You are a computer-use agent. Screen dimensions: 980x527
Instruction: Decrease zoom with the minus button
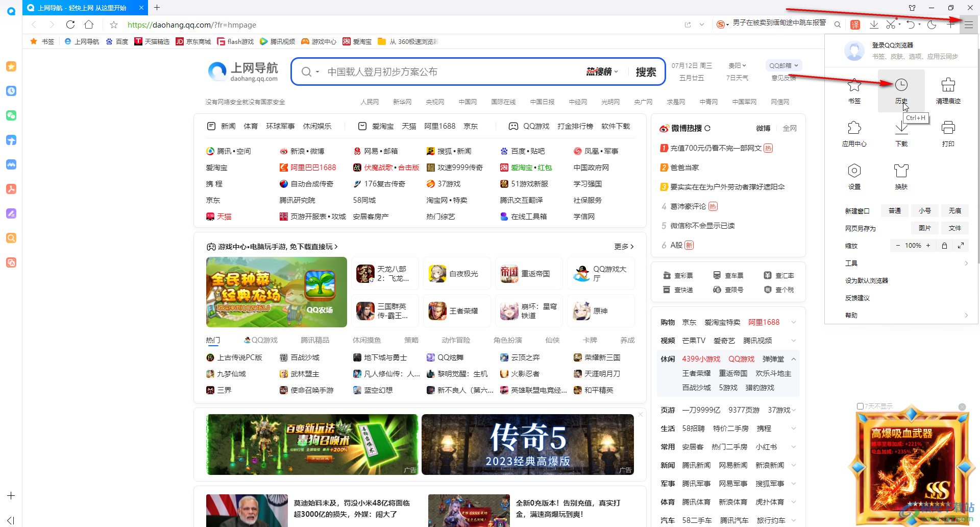pos(898,246)
